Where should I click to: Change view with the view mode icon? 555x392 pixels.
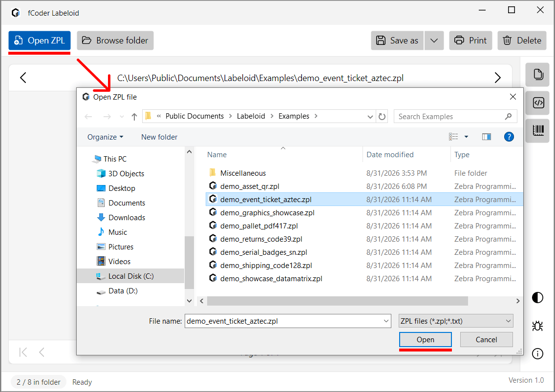pyautogui.click(x=453, y=137)
